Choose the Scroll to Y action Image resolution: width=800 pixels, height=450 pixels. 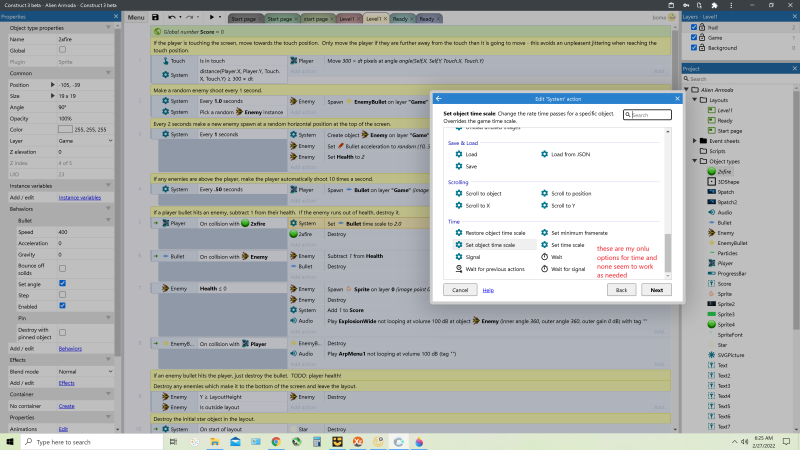558,206
